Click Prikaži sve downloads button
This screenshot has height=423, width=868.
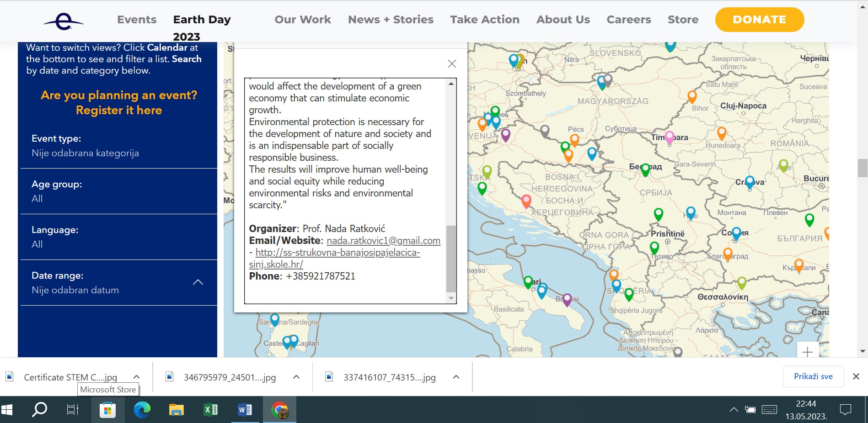[x=813, y=376]
